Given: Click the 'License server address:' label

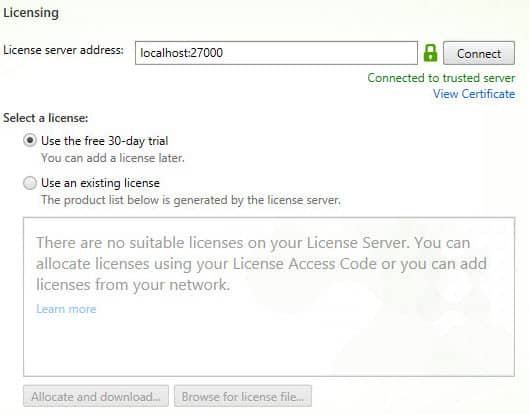Looking at the screenshot, I should coord(63,50).
